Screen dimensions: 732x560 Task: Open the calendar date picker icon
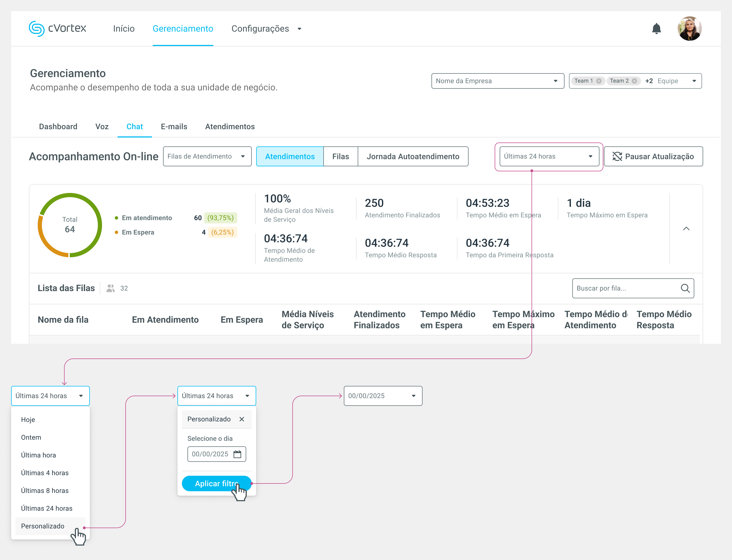point(237,454)
